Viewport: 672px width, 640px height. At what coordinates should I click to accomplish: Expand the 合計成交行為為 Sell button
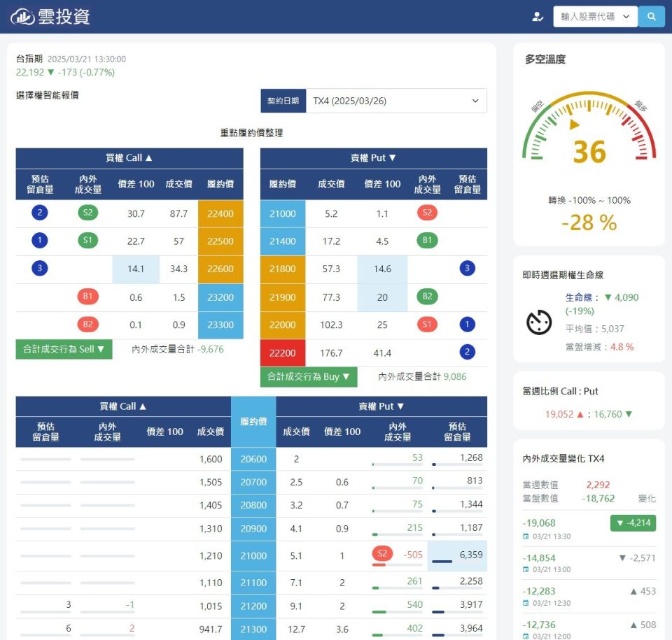click(x=64, y=349)
